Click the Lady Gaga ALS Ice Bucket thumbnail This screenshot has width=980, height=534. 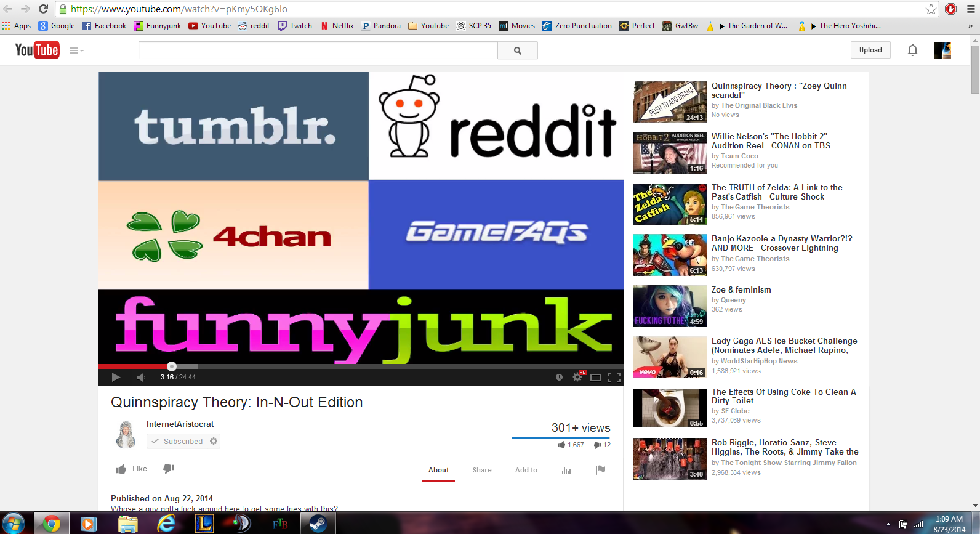tap(670, 357)
